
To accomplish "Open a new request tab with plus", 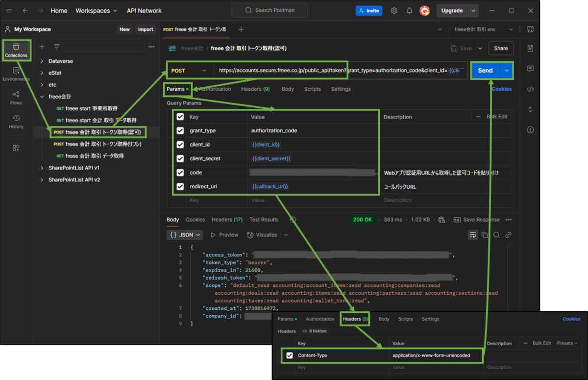I will point(241,29).
